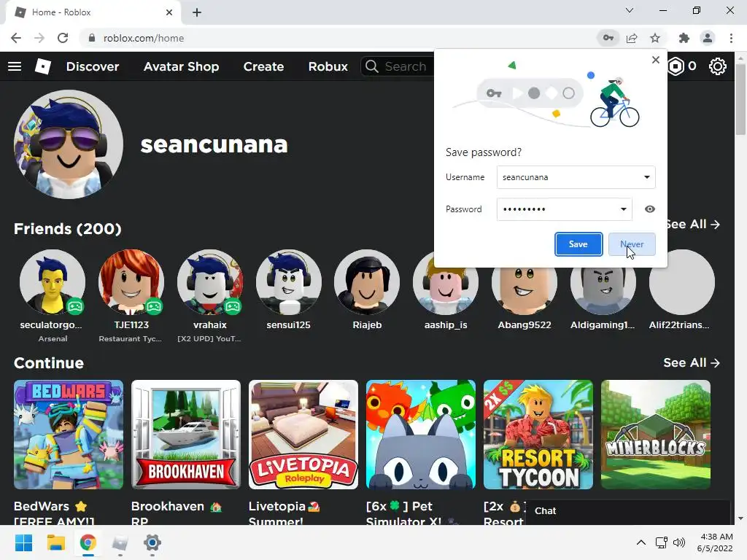
Task: Click the masked password field
Action: (564, 209)
